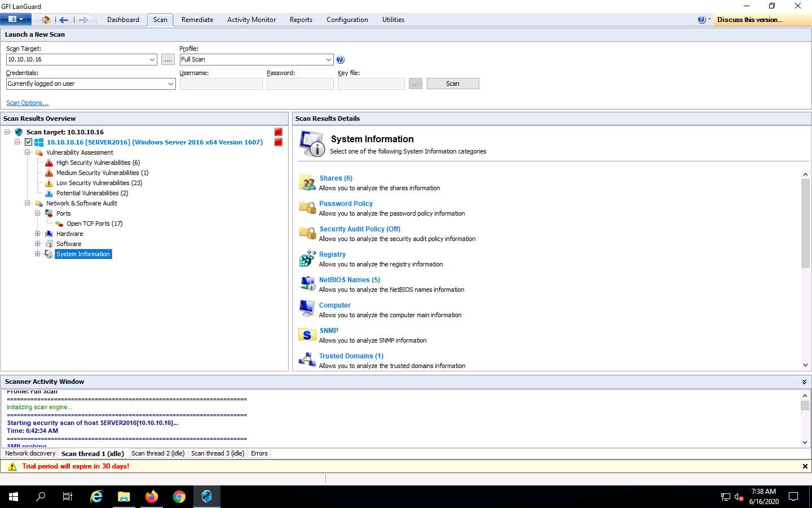Image resolution: width=812 pixels, height=508 pixels.
Task: Click the Open TCP Ports icon
Action: pos(59,224)
